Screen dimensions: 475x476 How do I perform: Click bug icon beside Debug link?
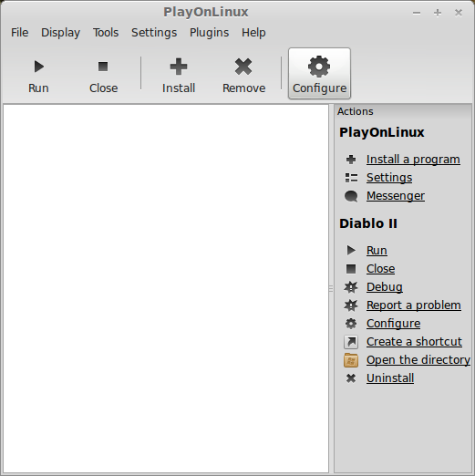(x=351, y=287)
